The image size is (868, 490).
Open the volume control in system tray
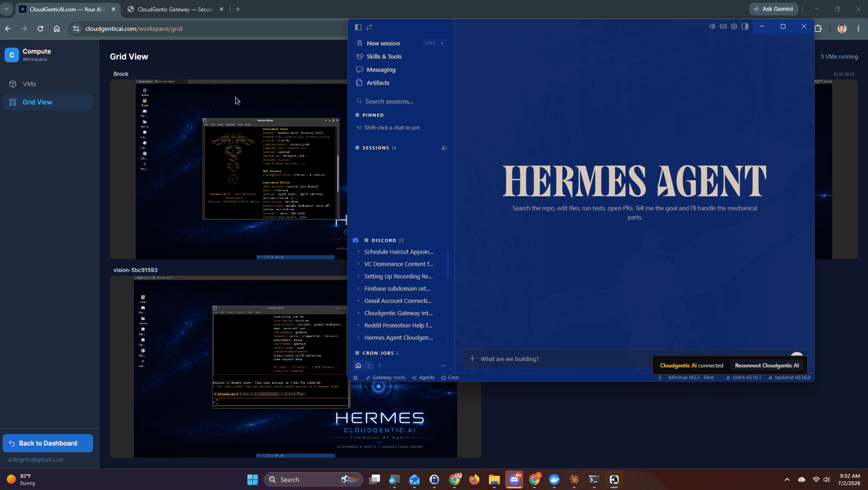tap(827, 480)
